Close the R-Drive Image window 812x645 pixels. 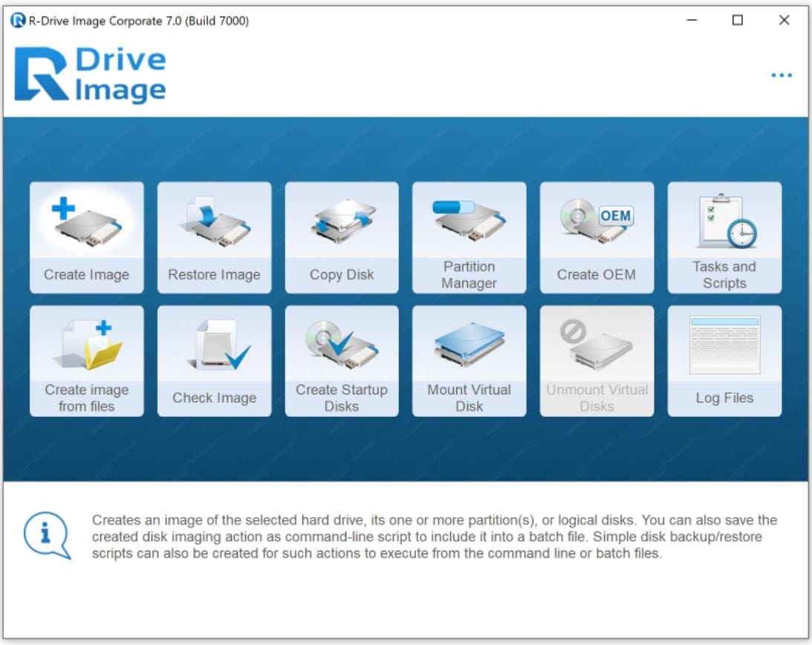pyautogui.click(x=784, y=21)
